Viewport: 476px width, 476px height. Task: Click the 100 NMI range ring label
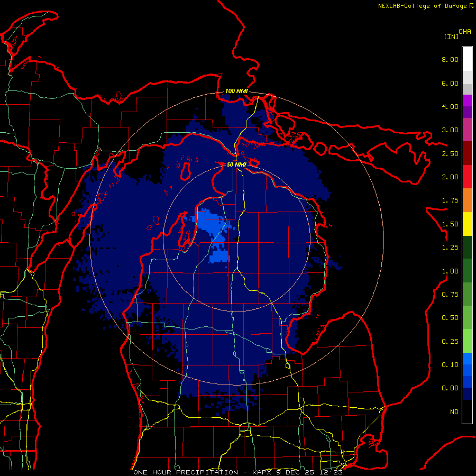236,91
